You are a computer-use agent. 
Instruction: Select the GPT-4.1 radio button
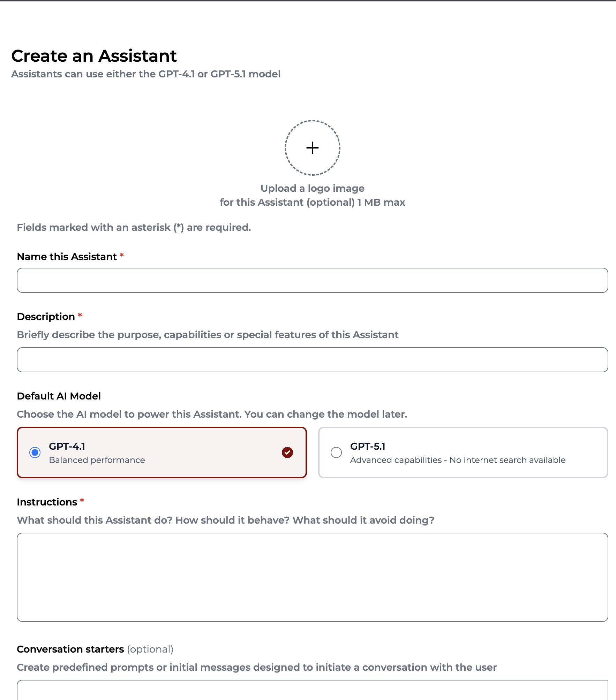[35, 452]
